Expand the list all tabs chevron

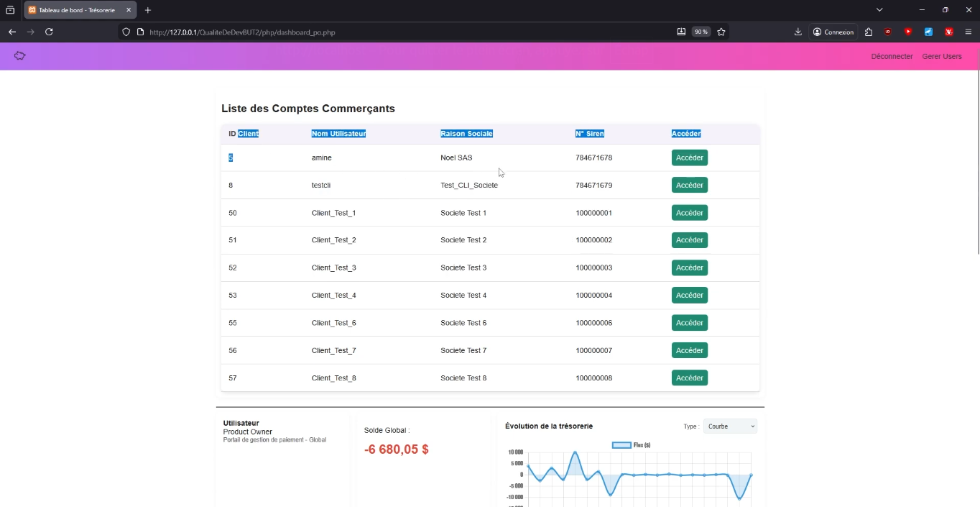tap(879, 10)
